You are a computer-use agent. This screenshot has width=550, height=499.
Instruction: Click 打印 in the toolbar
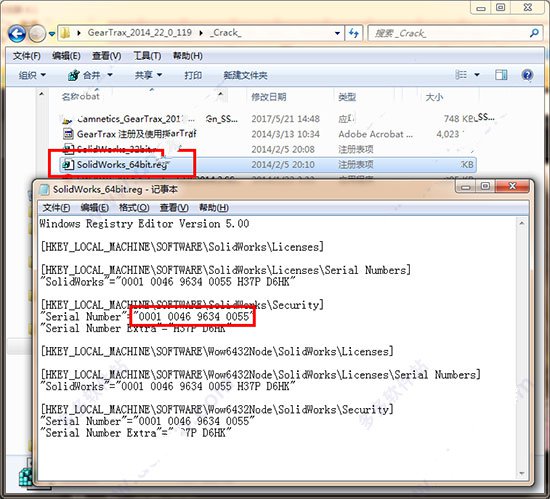point(193,75)
